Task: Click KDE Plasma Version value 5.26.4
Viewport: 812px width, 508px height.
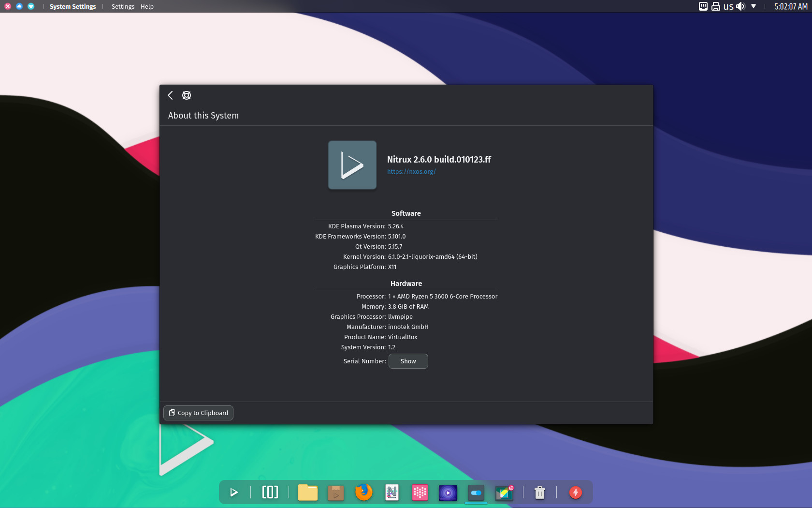Action: click(396, 226)
